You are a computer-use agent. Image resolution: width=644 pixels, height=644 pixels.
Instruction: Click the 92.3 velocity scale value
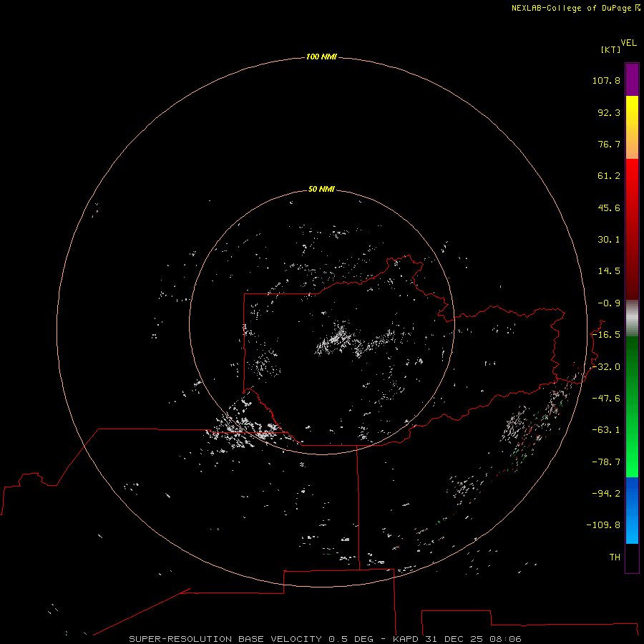click(x=609, y=112)
